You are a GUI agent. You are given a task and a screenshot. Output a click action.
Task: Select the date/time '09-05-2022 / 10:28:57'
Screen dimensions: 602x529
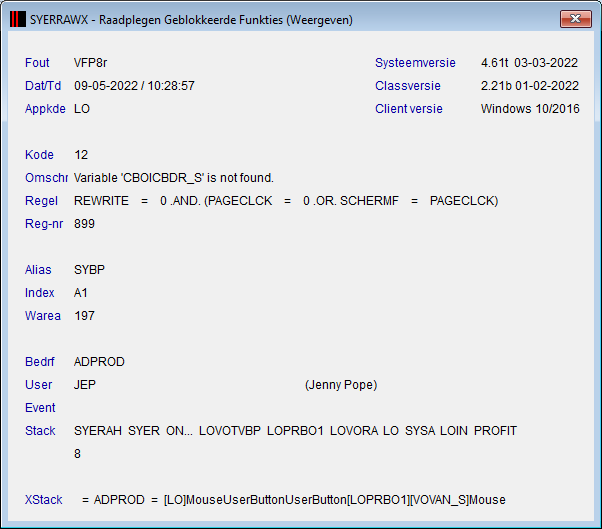coord(134,86)
